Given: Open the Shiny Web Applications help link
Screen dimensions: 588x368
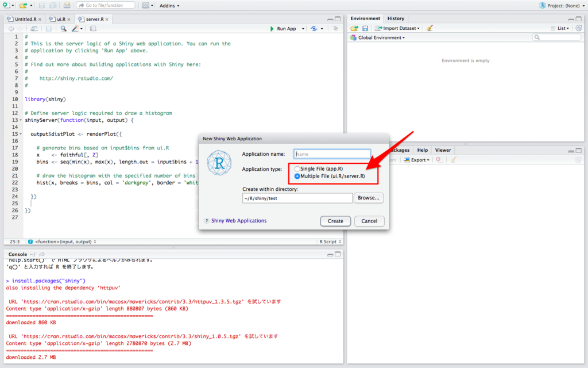Looking at the screenshot, I should click(x=239, y=221).
